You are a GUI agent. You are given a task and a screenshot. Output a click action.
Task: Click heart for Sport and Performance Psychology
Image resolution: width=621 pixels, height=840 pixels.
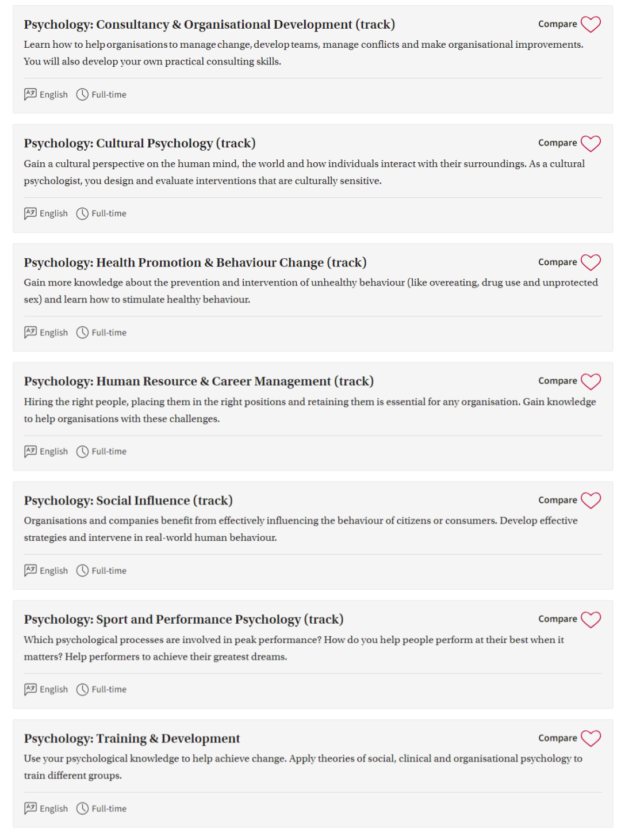pos(591,620)
